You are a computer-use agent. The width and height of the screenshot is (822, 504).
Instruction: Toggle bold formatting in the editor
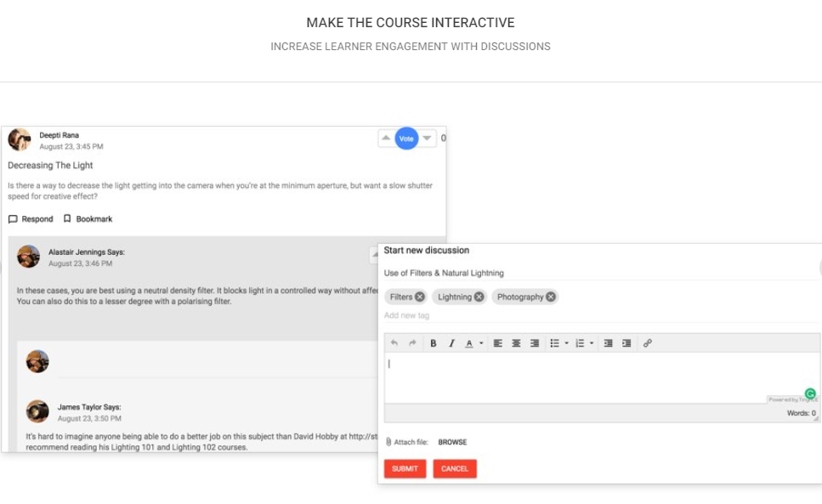click(434, 343)
